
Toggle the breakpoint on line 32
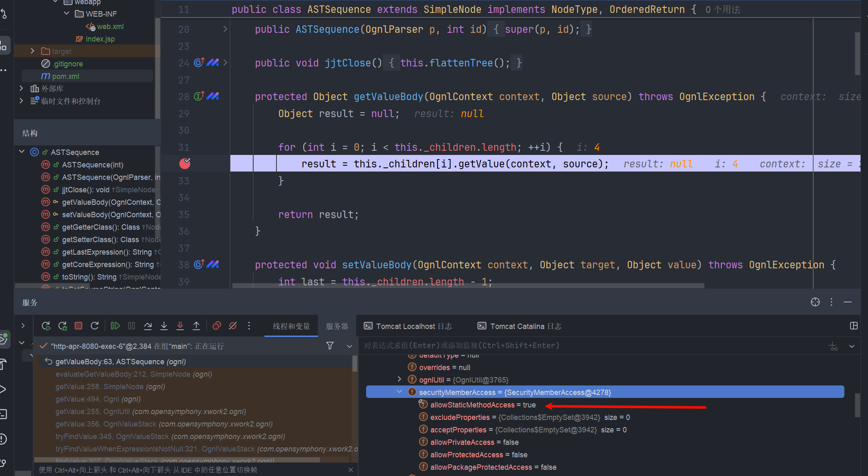[x=185, y=164]
